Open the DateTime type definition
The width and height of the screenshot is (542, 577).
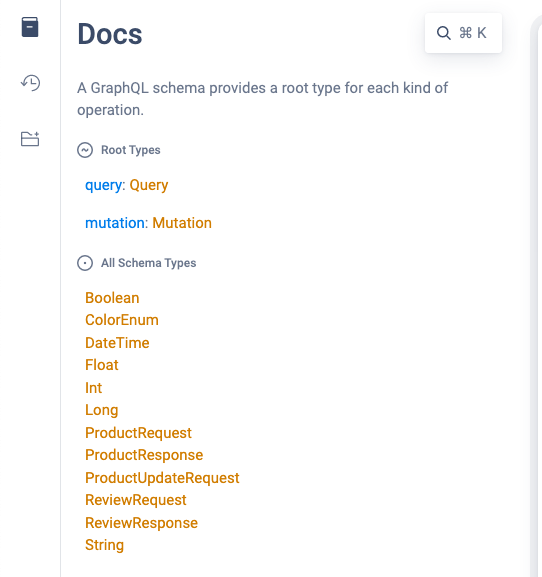(117, 343)
